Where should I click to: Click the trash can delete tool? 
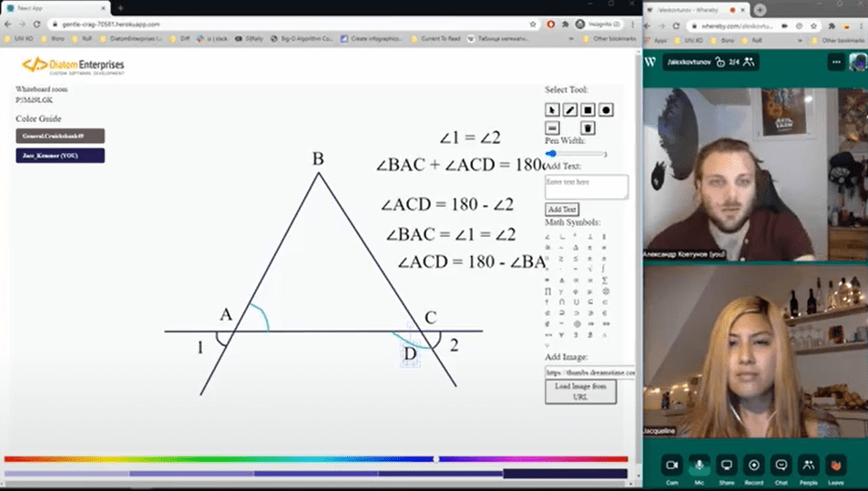point(587,128)
